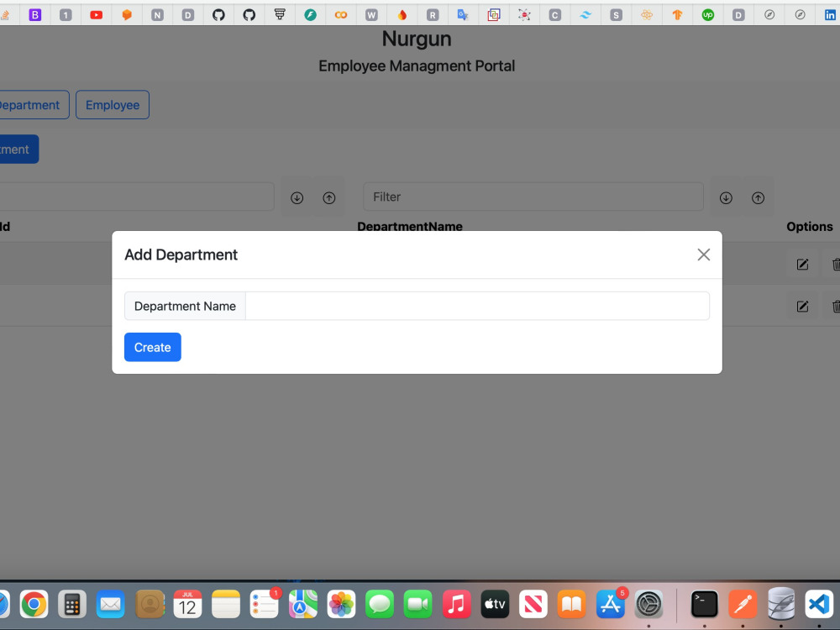
Task: Open Postman from the Dock
Action: tap(743, 604)
